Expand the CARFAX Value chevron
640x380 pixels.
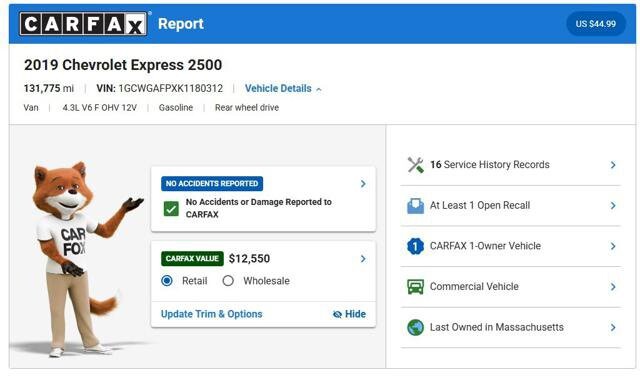363,259
